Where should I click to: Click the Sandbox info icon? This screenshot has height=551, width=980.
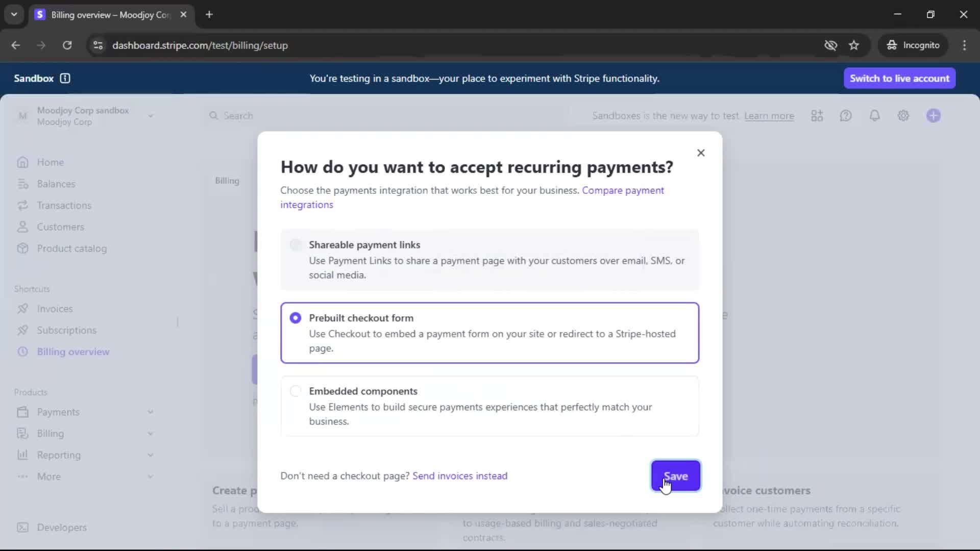65,78
